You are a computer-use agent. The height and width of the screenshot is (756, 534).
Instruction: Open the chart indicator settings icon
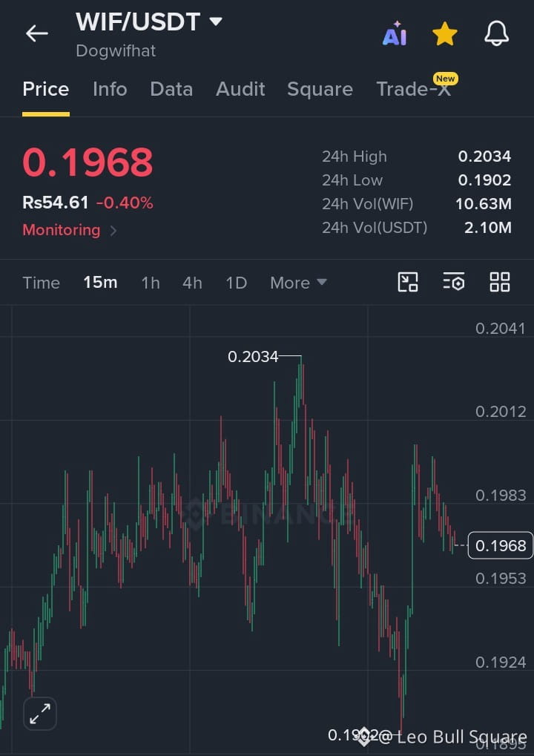(453, 282)
